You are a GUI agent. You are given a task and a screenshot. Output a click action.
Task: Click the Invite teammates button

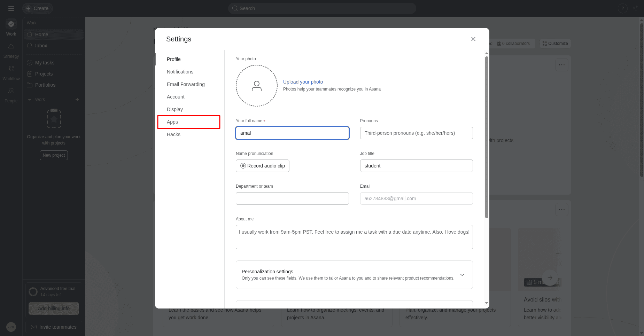coord(54,327)
